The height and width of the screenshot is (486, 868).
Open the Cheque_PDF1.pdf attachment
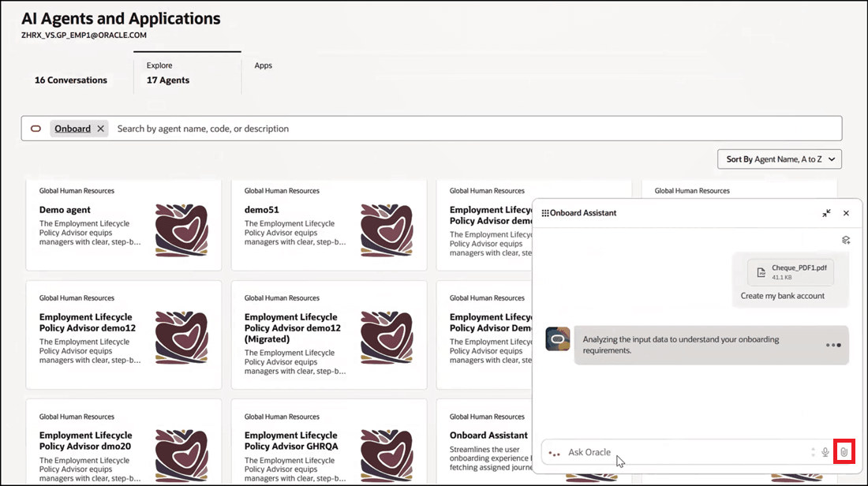coord(791,271)
